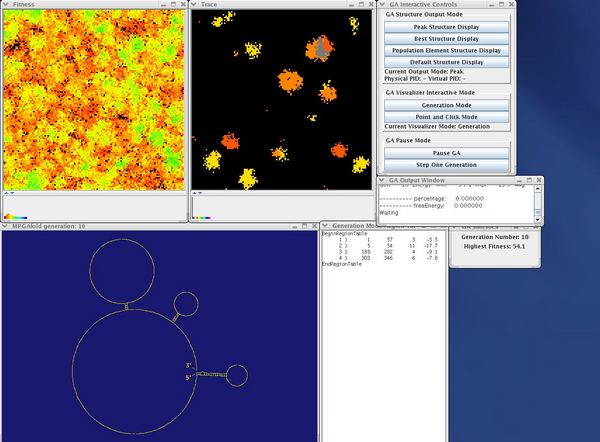Screen dimensions: 600x442
Task: Click Peak Structure Display button
Action: (x=447, y=27)
